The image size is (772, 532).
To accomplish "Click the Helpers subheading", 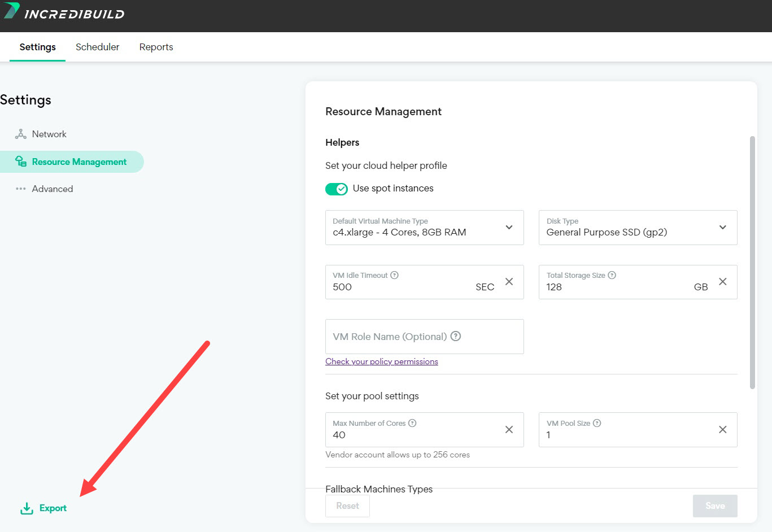I will 342,142.
